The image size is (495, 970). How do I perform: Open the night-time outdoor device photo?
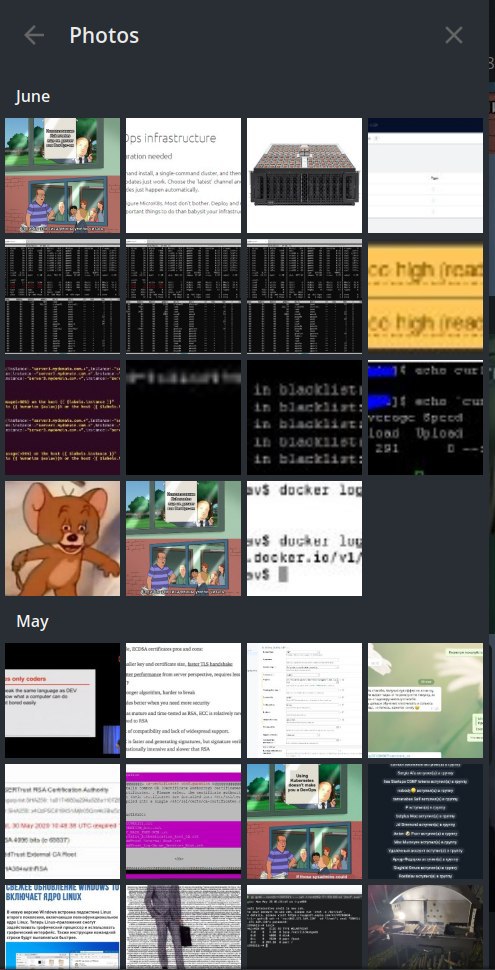(426, 927)
